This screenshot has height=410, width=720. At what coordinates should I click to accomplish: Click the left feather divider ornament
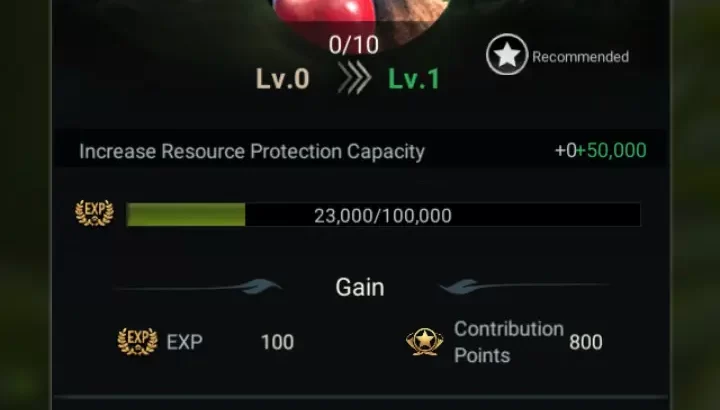(198, 287)
